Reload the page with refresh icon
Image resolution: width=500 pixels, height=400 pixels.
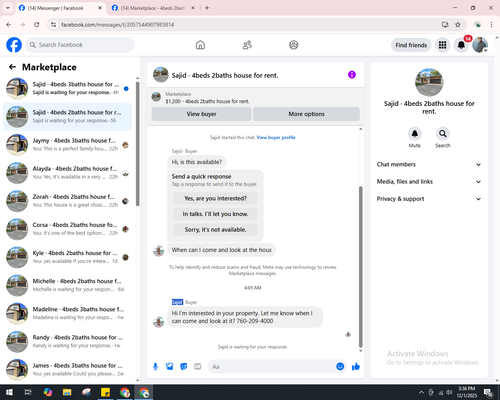pos(37,25)
